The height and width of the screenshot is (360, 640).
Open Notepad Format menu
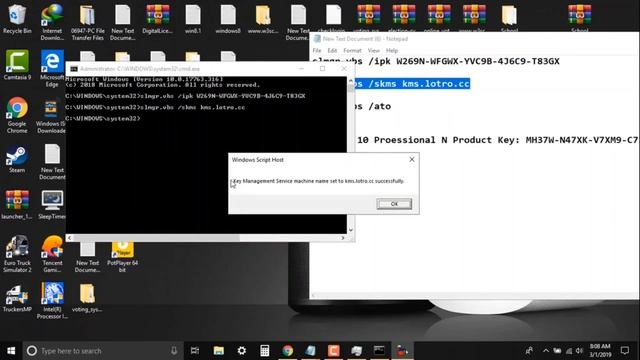click(x=352, y=51)
